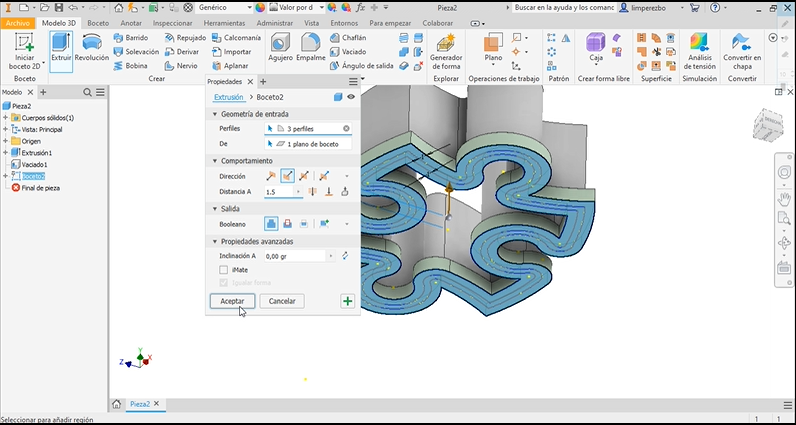This screenshot has height=425, width=796.
Task: Collapse the Propiedades avanzadas section
Action: [215, 242]
